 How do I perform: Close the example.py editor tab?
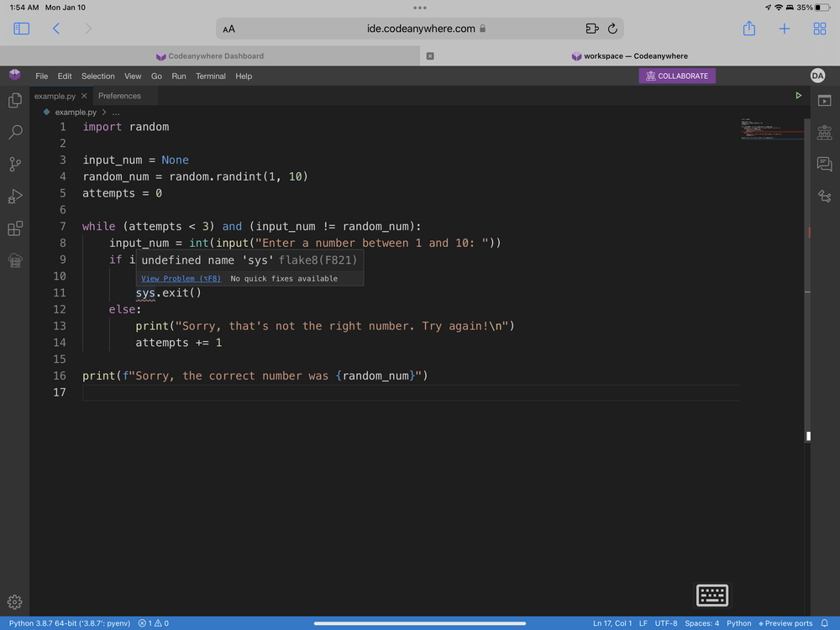[84, 96]
